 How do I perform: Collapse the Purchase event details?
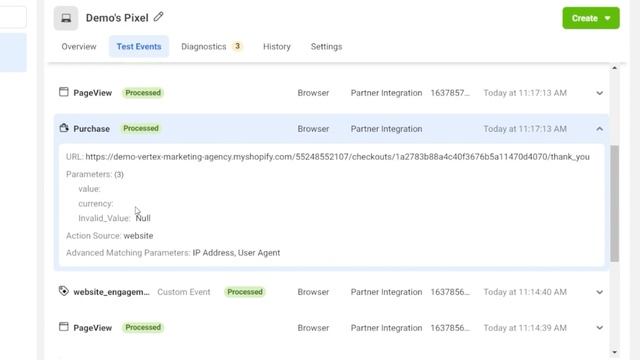click(599, 129)
